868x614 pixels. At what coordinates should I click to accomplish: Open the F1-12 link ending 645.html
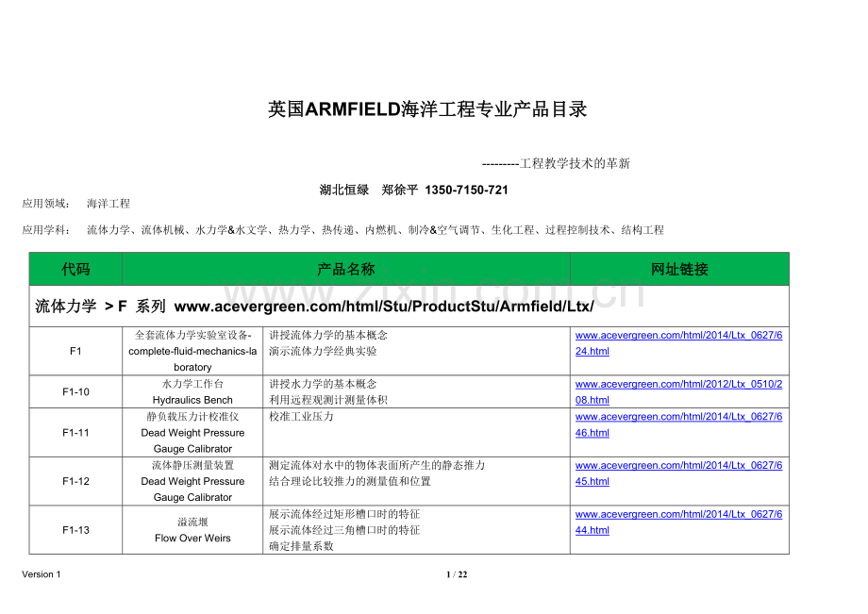click(678, 473)
